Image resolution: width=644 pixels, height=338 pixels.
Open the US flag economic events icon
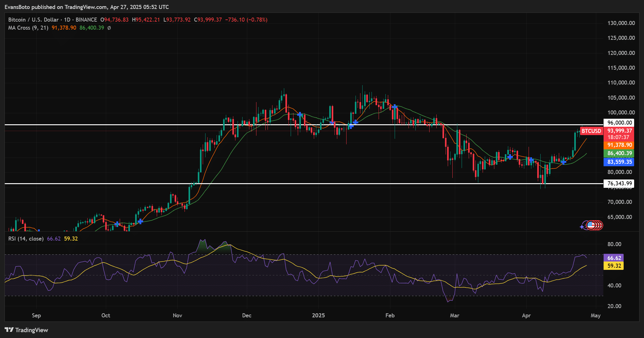pyautogui.click(x=591, y=225)
